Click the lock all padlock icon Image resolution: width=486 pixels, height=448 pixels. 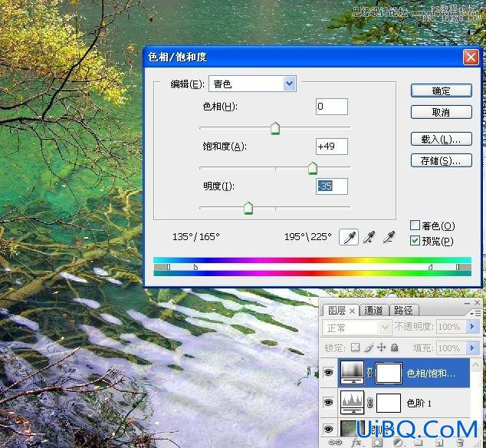point(394,348)
